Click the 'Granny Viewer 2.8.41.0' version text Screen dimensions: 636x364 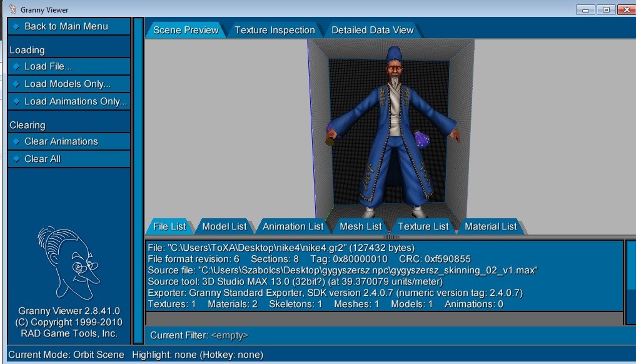point(69,311)
